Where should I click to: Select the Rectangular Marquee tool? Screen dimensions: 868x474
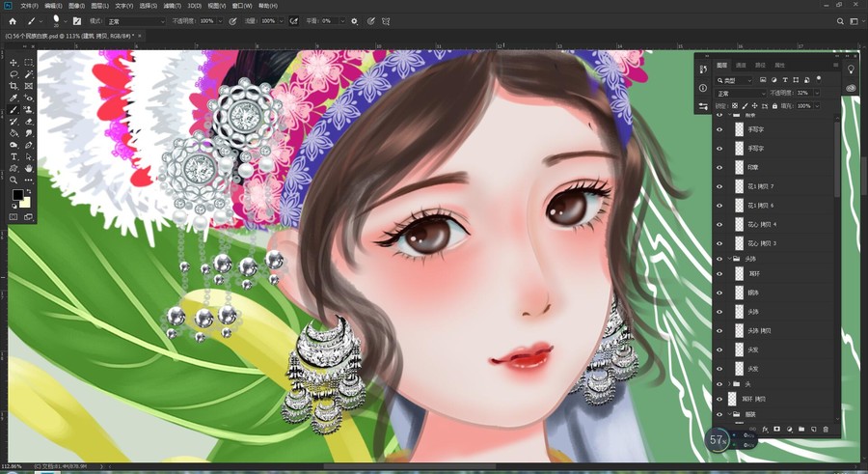(29, 63)
